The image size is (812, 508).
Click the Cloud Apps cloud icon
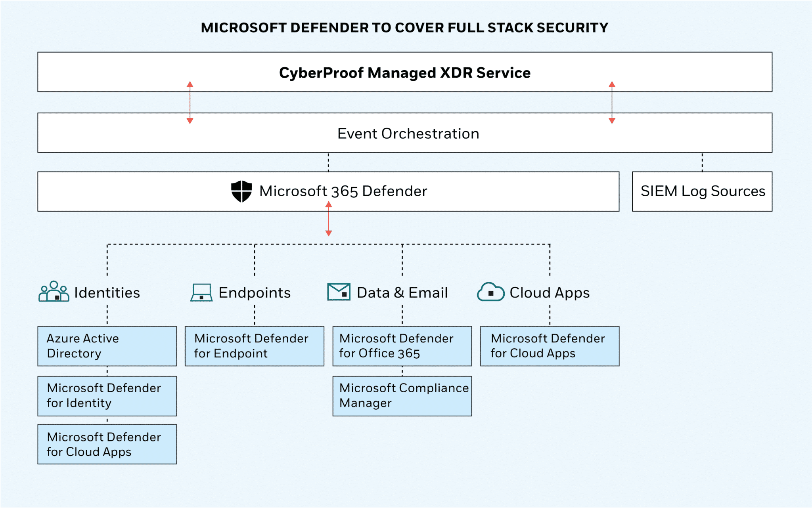492,292
